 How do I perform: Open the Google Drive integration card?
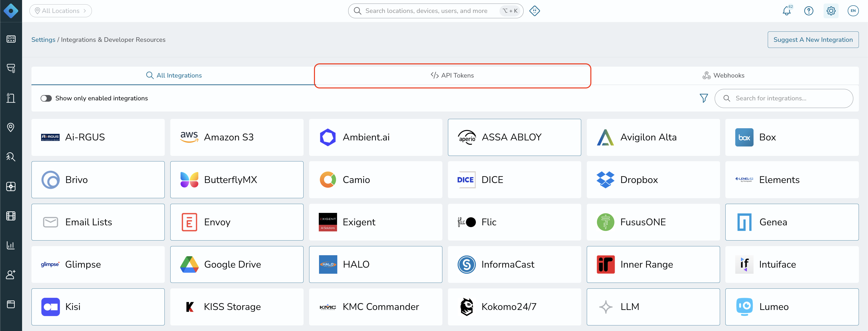click(237, 264)
